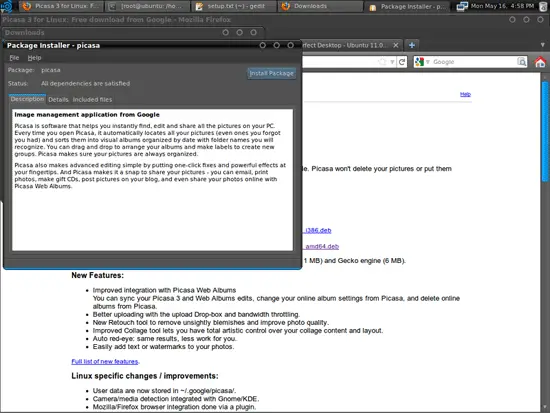The width and height of the screenshot is (550, 413).
Task: Open the main menu icon in the panel corner
Action: click(x=6, y=6)
